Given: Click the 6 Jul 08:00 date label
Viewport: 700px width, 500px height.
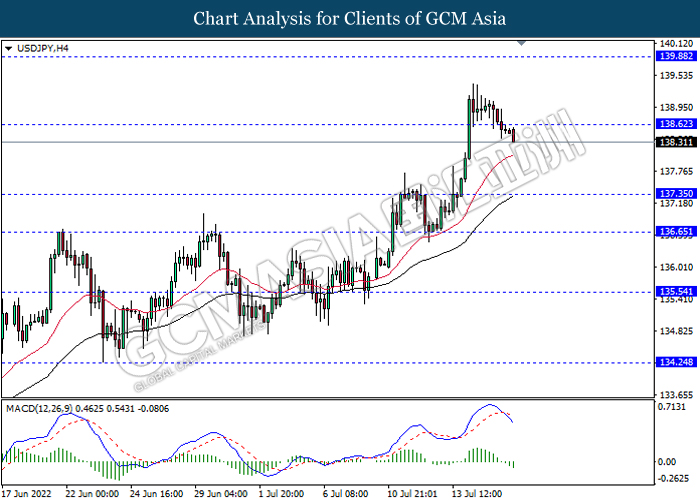Looking at the screenshot, I should click(346, 494).
